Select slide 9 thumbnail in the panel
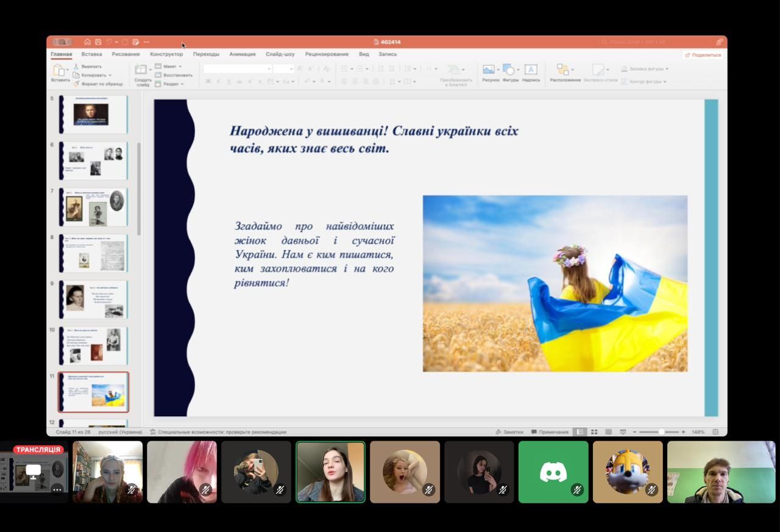 [93, 299]
